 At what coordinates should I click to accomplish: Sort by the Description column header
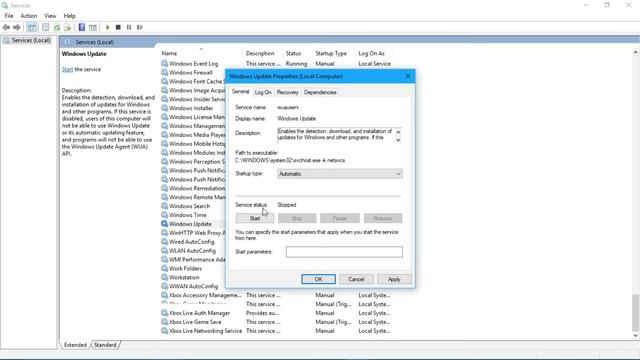point(260,53)
